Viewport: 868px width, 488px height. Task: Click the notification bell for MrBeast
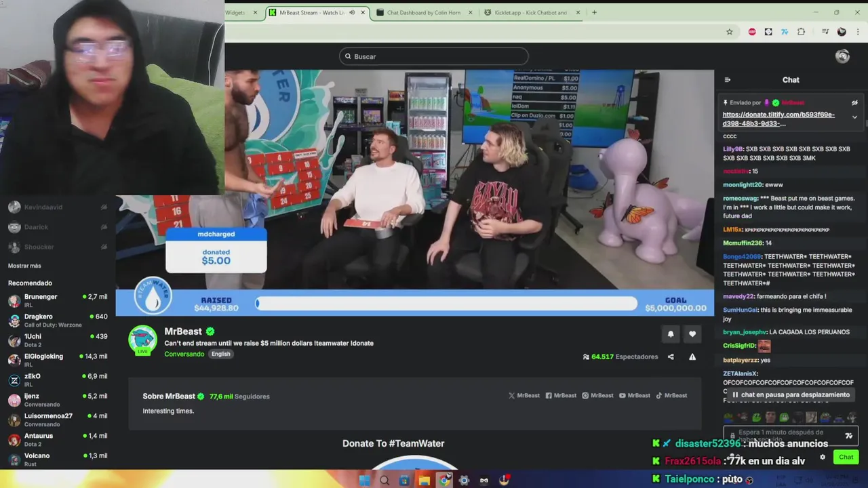(x=671, y=333)
